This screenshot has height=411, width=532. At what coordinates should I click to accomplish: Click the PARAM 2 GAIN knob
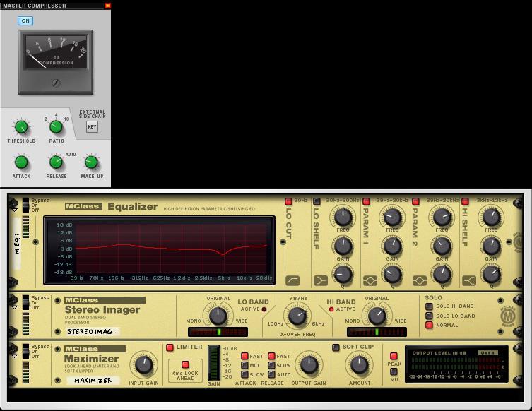coord(442,246)
